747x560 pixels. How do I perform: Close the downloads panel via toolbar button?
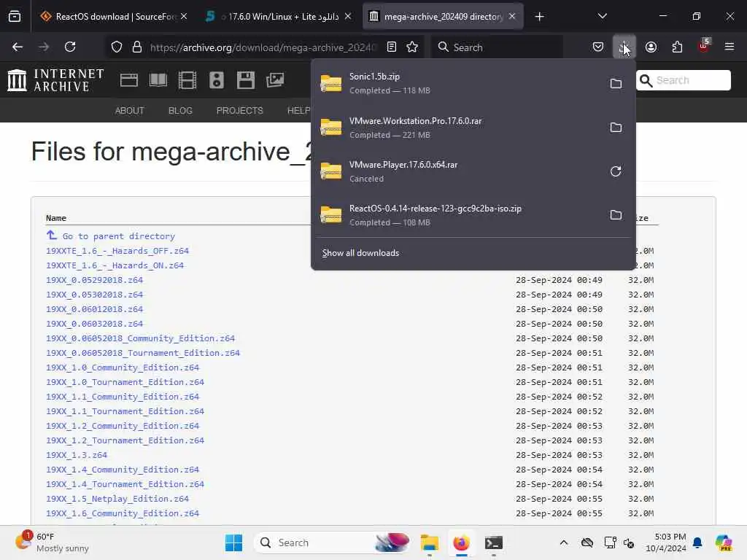[x=624, y=47]
